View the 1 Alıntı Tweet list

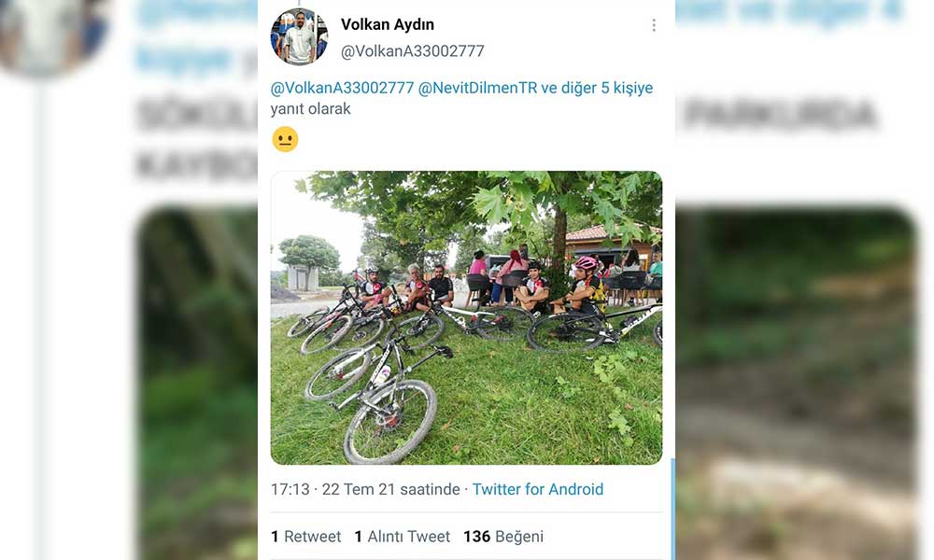[x=402, y=537]
